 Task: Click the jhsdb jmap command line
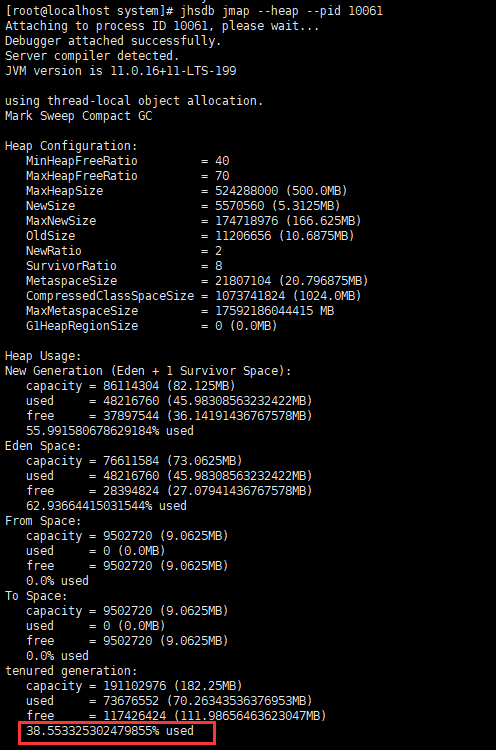(x=194, y=11)
